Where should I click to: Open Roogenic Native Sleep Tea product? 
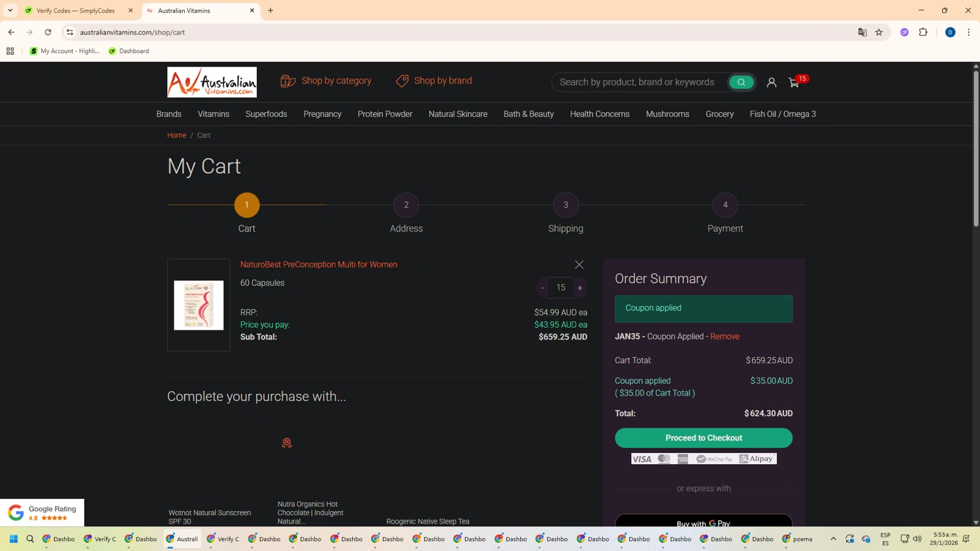[428, 522]
